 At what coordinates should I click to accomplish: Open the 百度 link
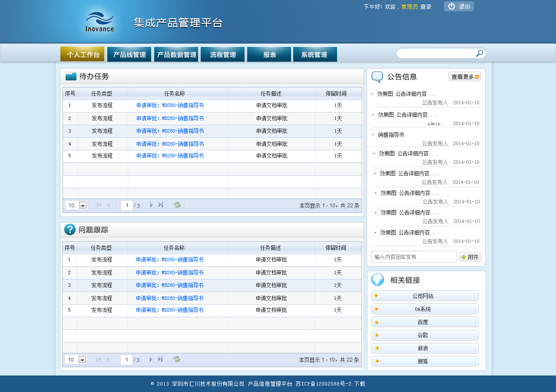point(425,322)
